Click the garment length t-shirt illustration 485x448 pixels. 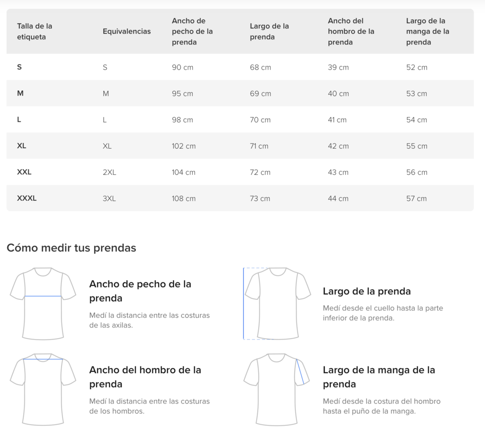pyautogui.click(x=277, y=304)
